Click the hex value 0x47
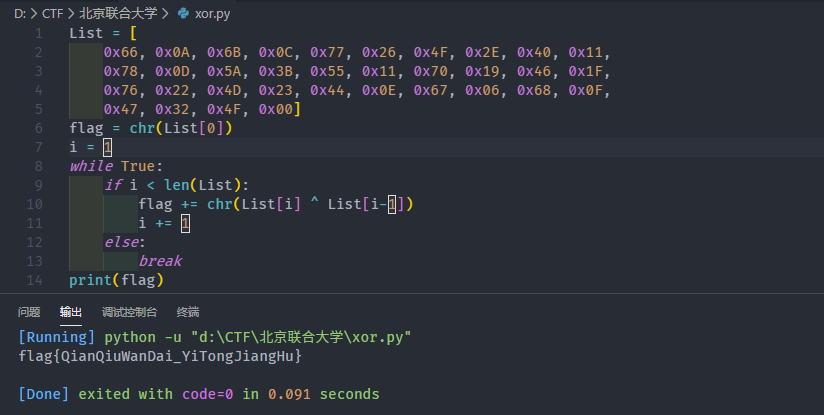Screen dimensions: 824x415 tap(120, 109)
